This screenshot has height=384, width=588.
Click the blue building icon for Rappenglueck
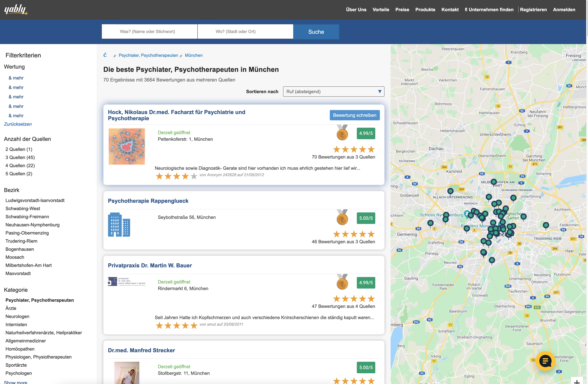coord(119,225)
